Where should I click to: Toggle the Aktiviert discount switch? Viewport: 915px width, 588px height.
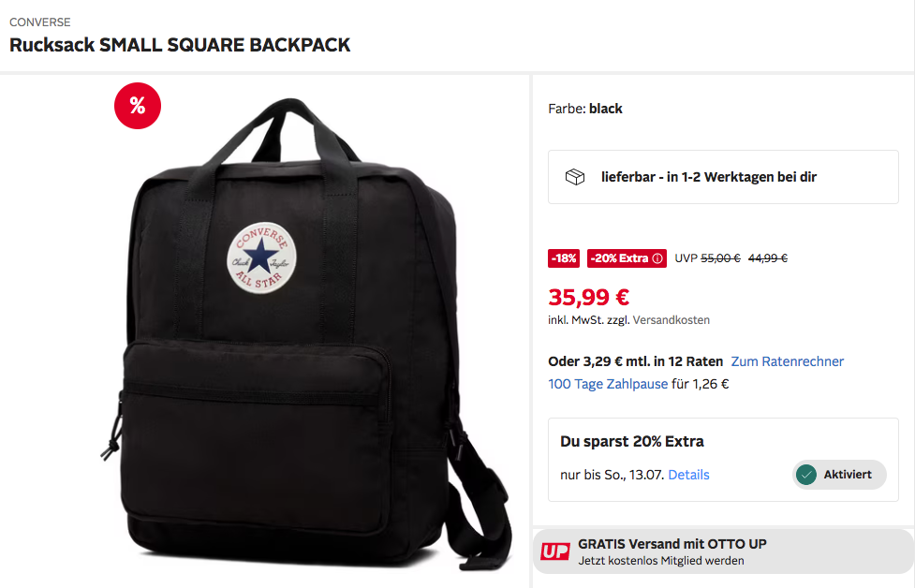click(x=839, y=475)
